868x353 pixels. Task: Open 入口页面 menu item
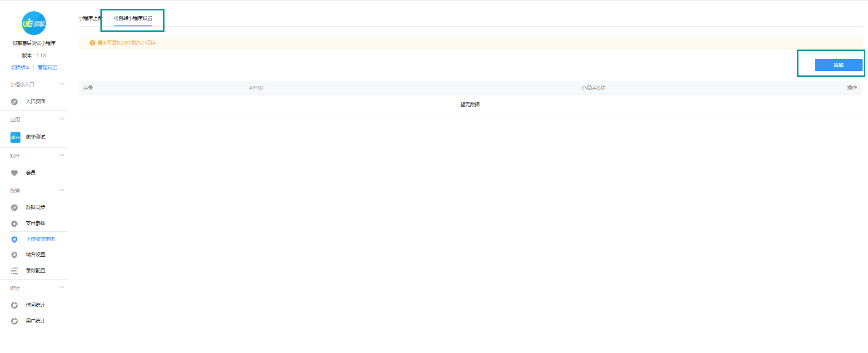coord(35,101)
